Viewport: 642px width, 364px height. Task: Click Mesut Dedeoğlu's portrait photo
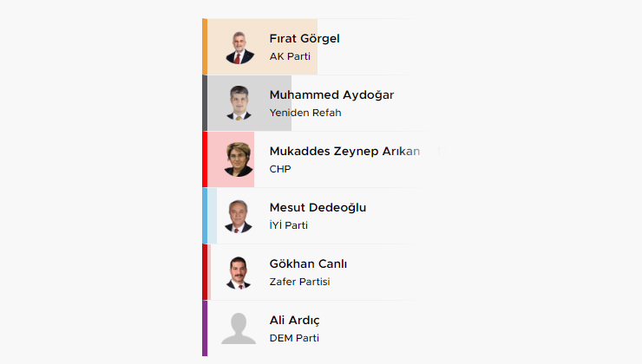pos(239,216)
